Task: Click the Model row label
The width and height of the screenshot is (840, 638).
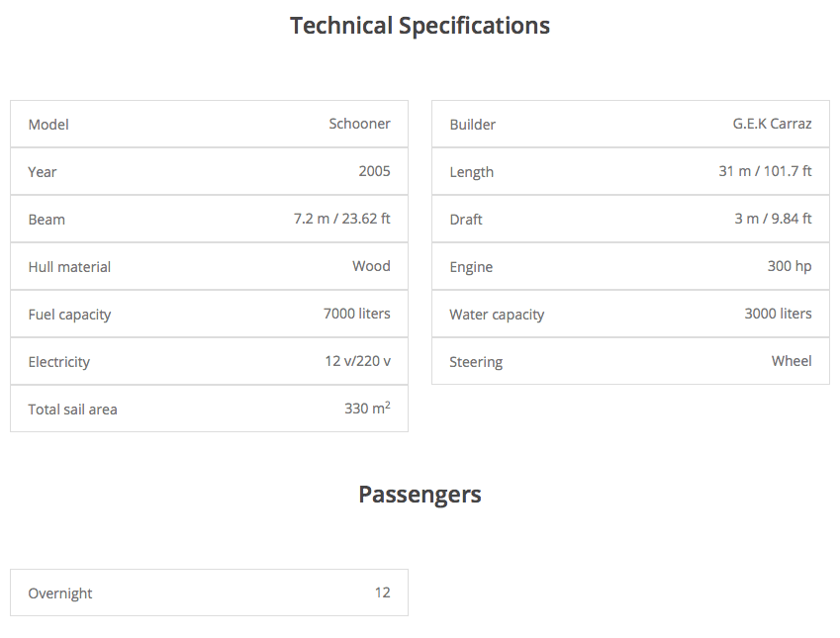Action: (x=48, y=125)
